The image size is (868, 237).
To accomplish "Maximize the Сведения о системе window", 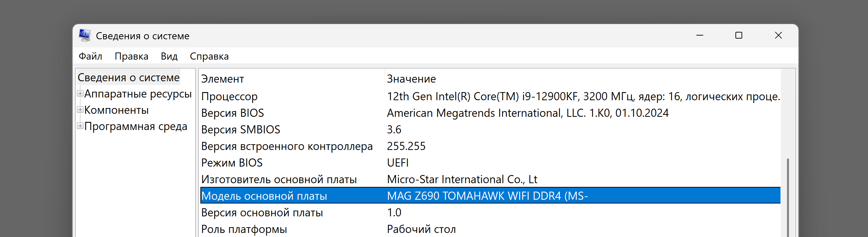I will point(739,36).
